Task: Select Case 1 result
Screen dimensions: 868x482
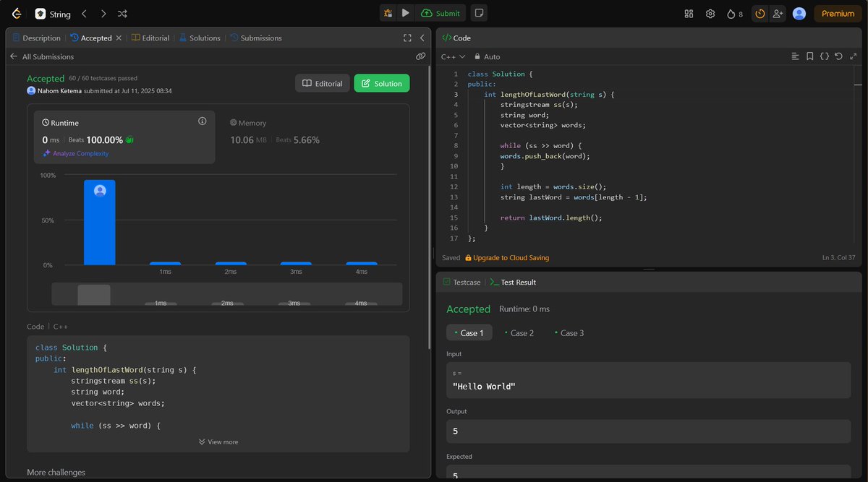Action: point(469,332)
